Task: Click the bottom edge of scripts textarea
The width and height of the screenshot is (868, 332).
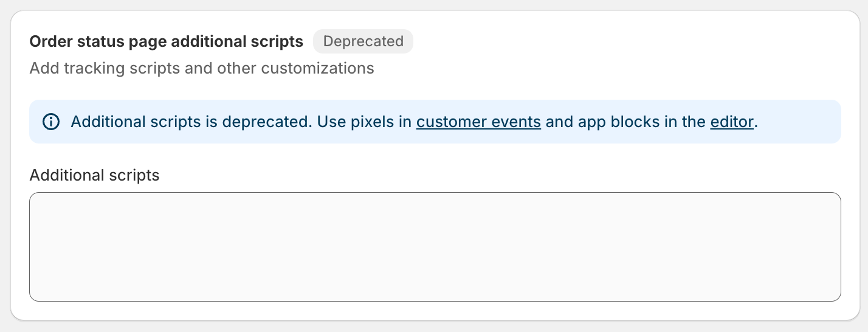Action: point(435,299)
